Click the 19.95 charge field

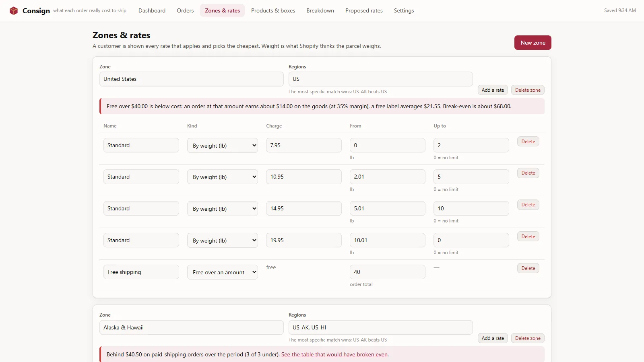pyautogui.click(x=304, y=240)
